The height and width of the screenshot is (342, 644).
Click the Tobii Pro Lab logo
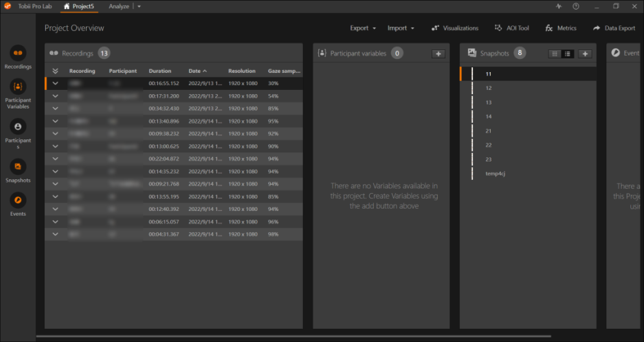coord(8,6)
